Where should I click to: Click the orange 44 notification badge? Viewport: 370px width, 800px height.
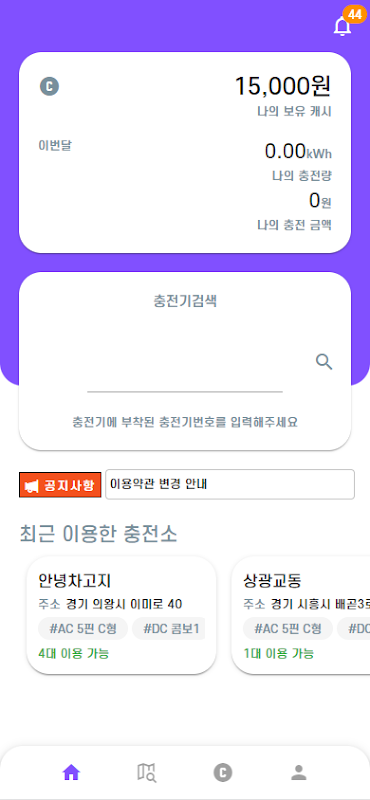[355, 14]
